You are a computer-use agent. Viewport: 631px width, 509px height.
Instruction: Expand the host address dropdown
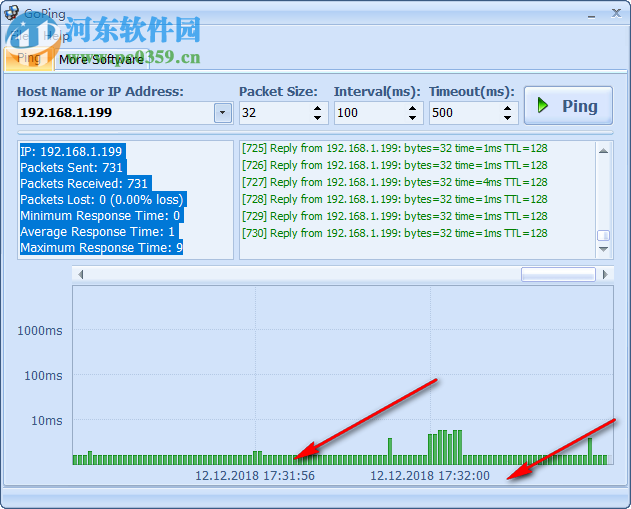pos(223,113)
